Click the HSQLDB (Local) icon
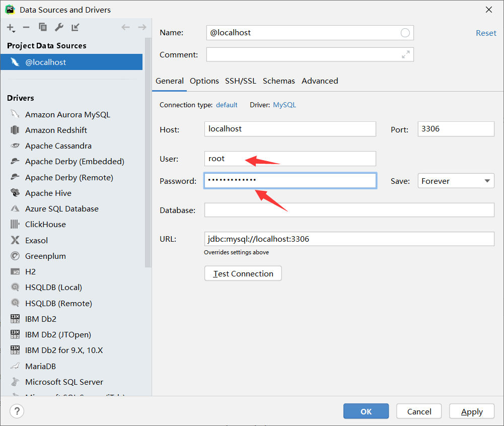The image size is (504, 426). (15, 287)
